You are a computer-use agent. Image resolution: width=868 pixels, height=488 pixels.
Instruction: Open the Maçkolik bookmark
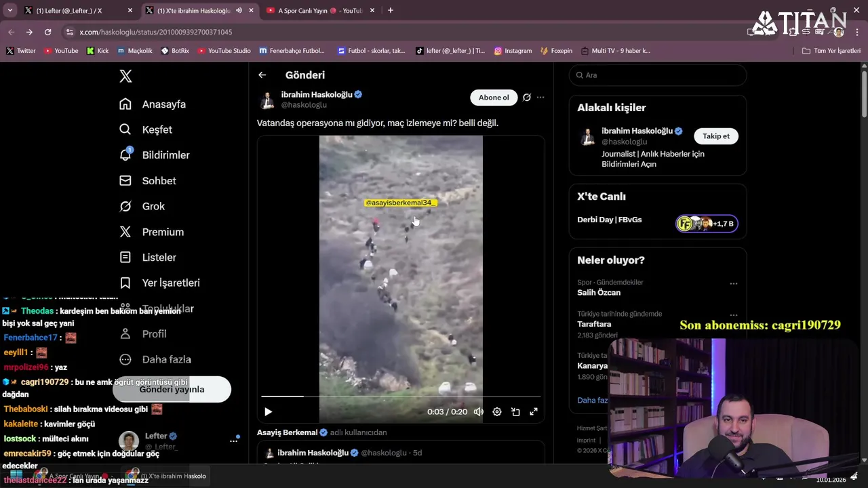click(x=135, y=51)
